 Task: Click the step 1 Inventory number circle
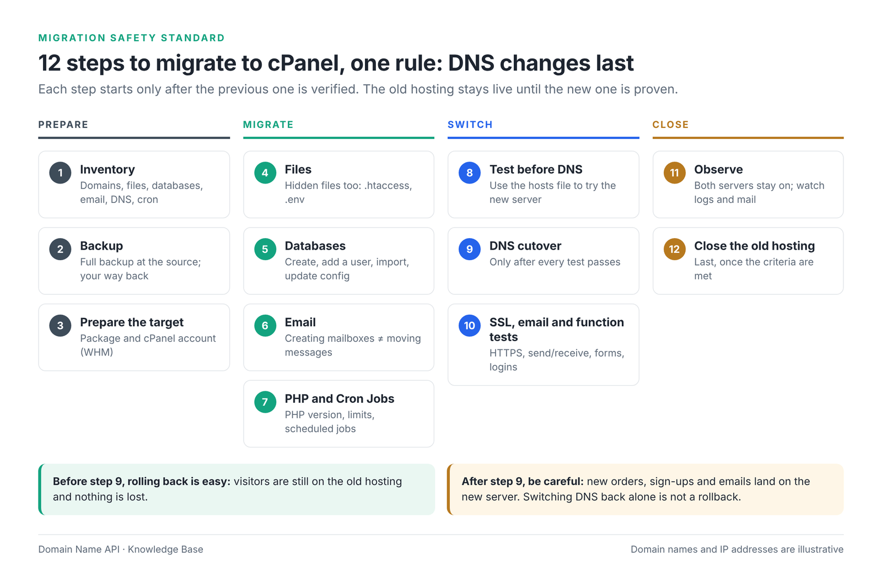coord(60,172)
